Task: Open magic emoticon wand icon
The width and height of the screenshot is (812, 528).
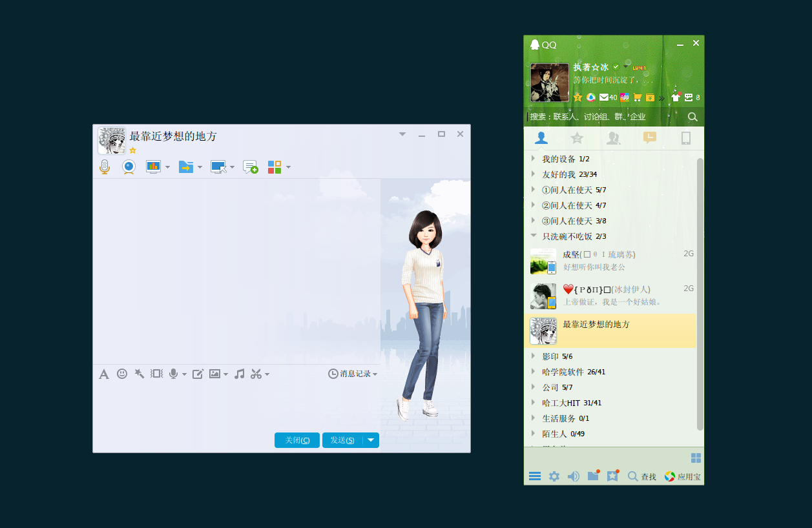Action: (x=139, y=373)
